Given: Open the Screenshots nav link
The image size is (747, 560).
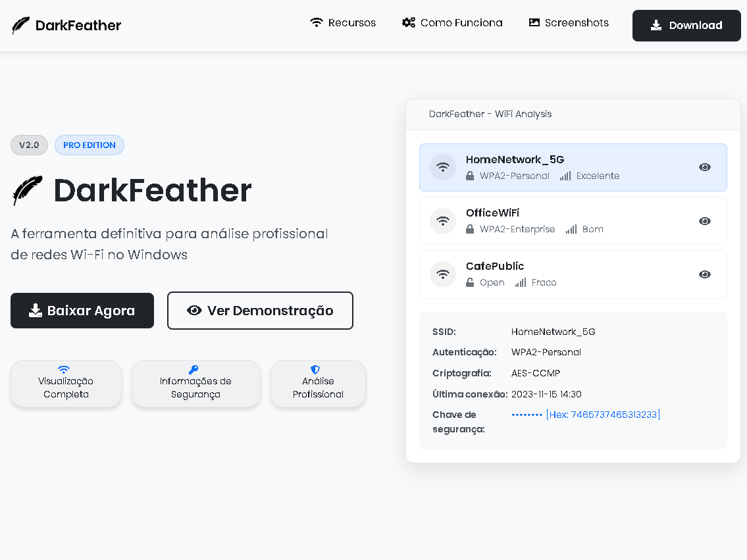Looking at the screenshot, I should pos(569,23).
